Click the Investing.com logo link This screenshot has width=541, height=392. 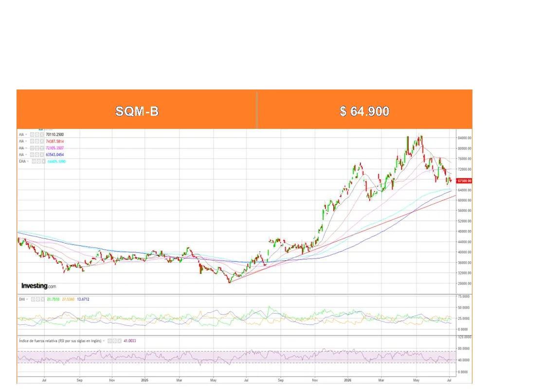click(x=38, y=286)
